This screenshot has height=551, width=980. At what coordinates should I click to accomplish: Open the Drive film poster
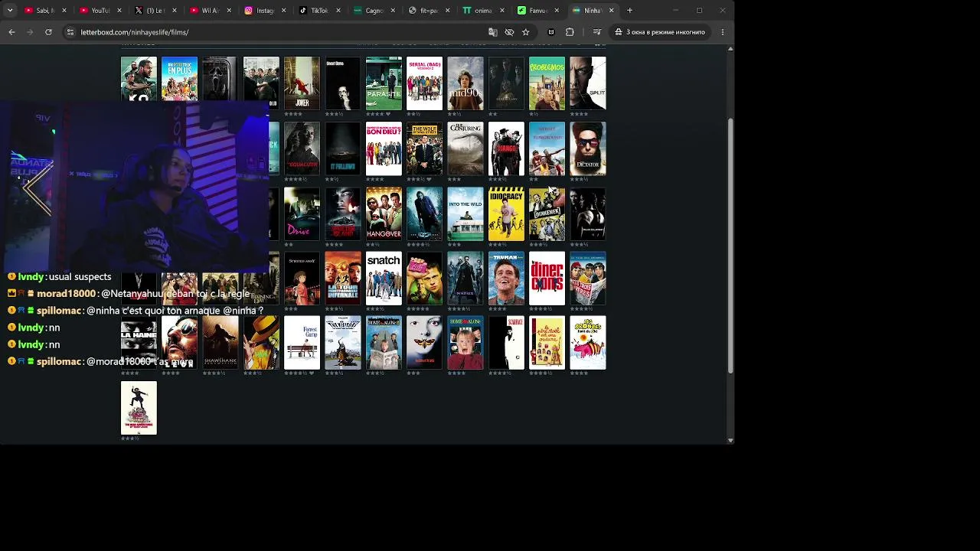coord(302,214)
